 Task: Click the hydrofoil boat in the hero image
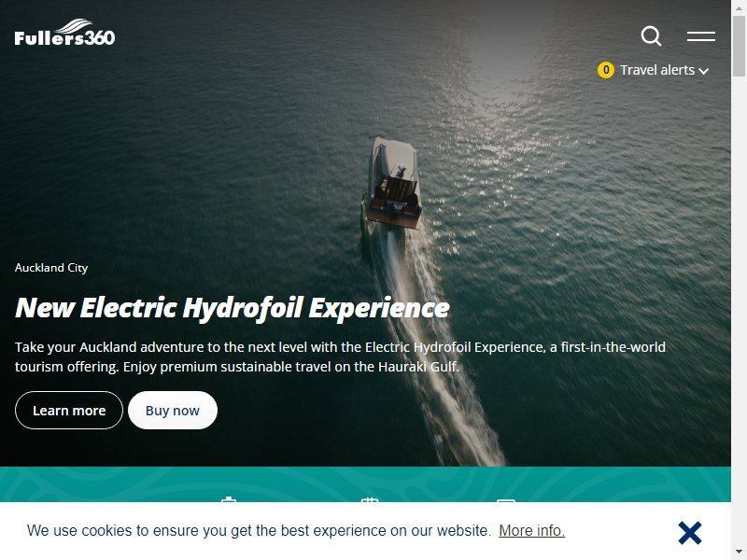pyautogui.click(x=393, y=184)
